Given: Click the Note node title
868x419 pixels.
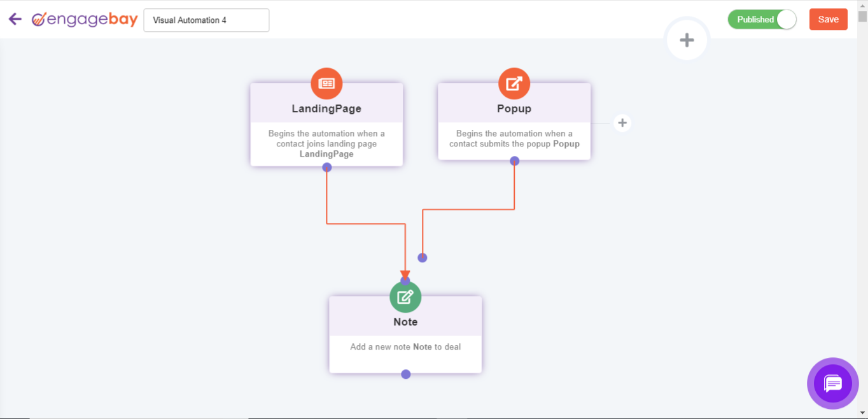Looking at the screenshot, I should coord(405,322).
